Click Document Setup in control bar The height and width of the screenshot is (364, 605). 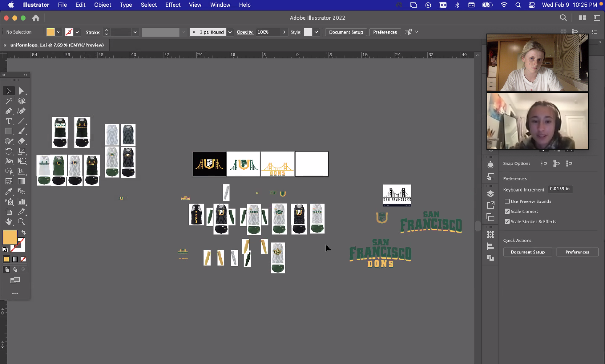[346, 32]
